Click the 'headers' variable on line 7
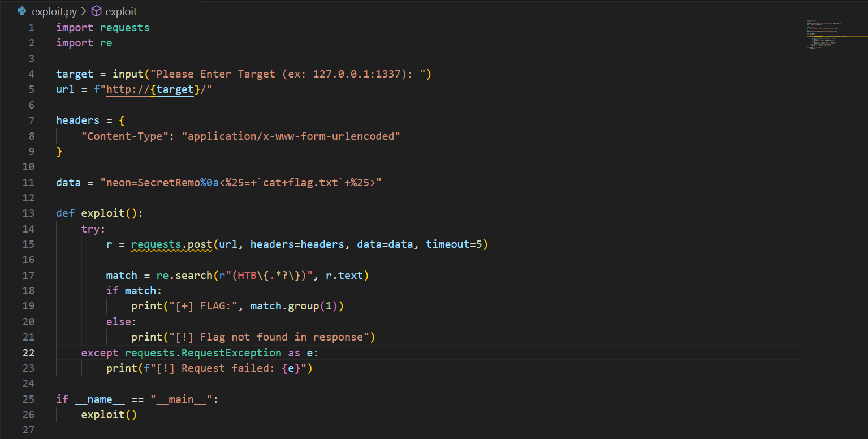This screenshot has width=868, height=439. coord(78,120)
